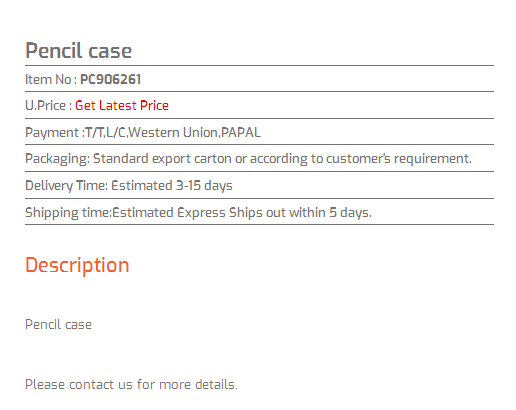The image size is (516, 410).
Task: Click the Delivery Time label
Action: [x=66, y=186]
